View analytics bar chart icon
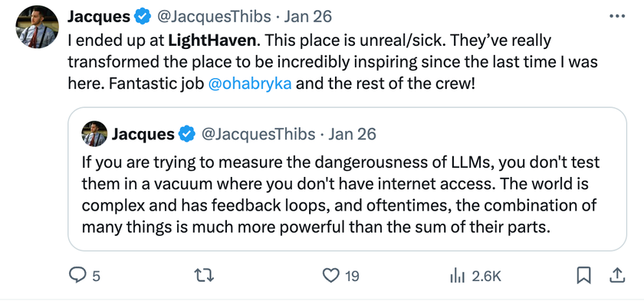The image size is (644, 301). (x=457, y=276)
